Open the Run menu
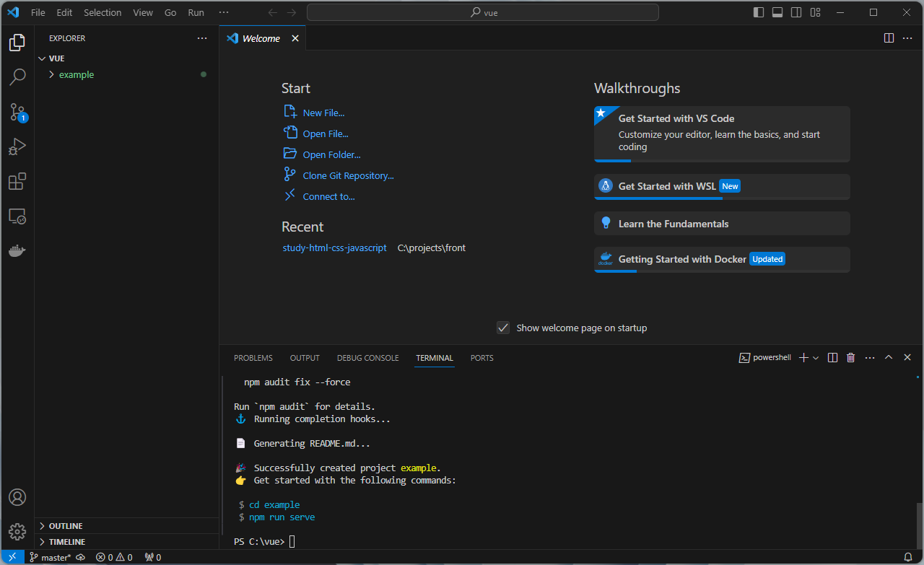The height and width of the screenshot is (565, 924). (196, 12)
